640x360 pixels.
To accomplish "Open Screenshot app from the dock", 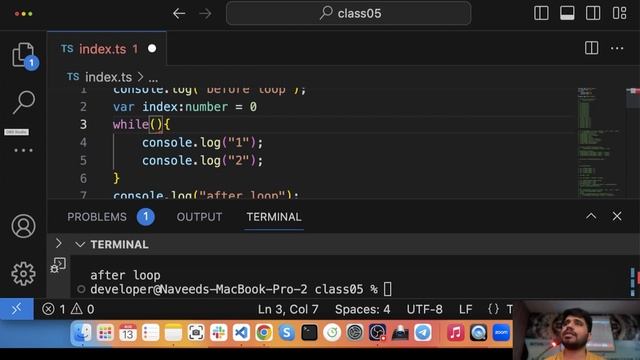I will [196, 333].
